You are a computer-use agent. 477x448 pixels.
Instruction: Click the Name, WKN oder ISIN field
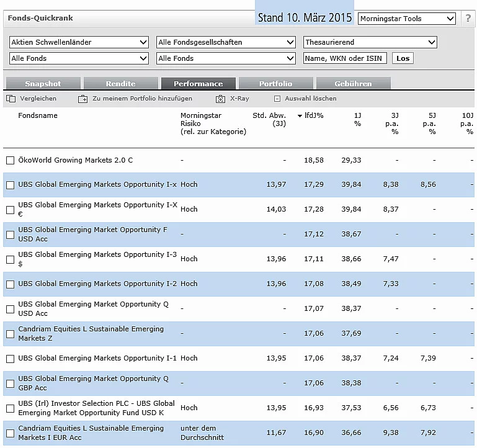(345, 58)
